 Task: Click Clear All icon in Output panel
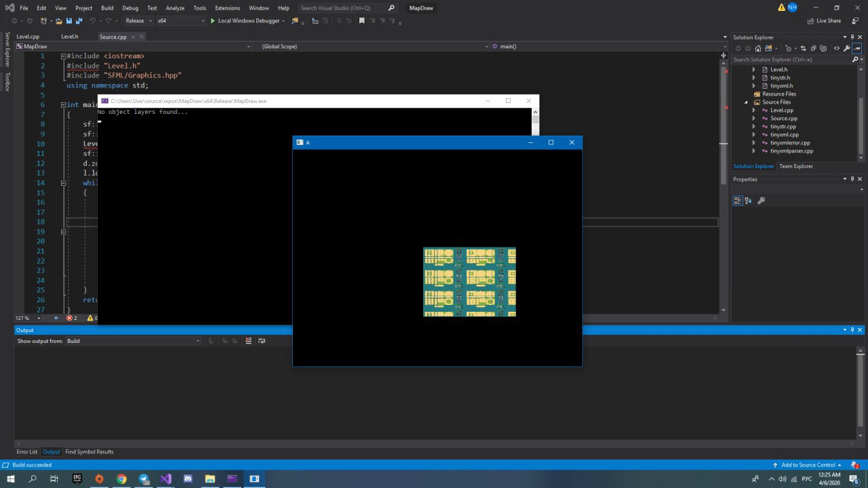[248, 341]
